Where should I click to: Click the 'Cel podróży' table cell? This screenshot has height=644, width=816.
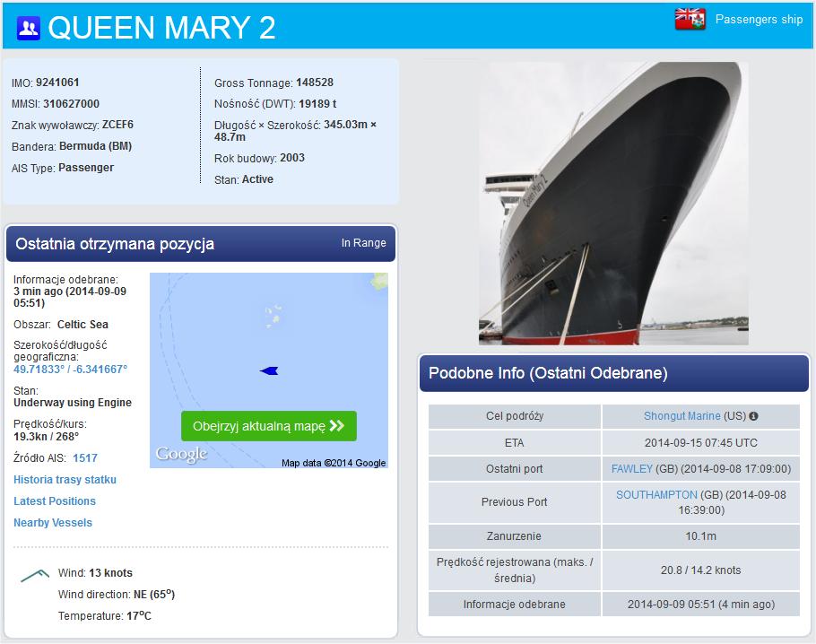coord(515,416)
